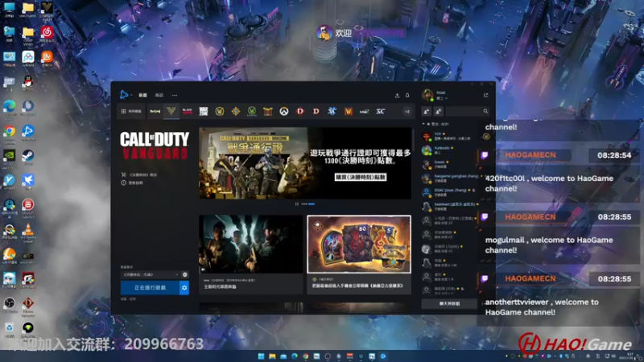644x362 pixels.
Task: Click the friend settings icon beside add friend
Action: click(x=438, y=111)
